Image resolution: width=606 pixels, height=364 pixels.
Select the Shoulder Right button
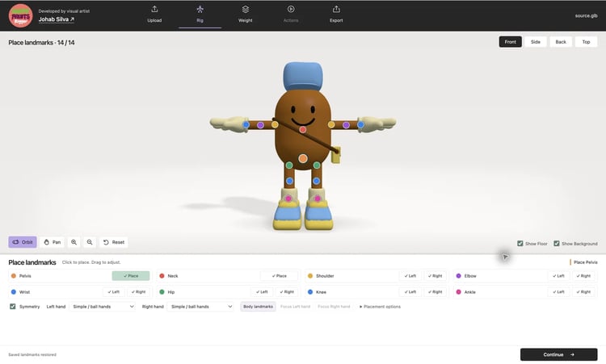coord(435,275)
